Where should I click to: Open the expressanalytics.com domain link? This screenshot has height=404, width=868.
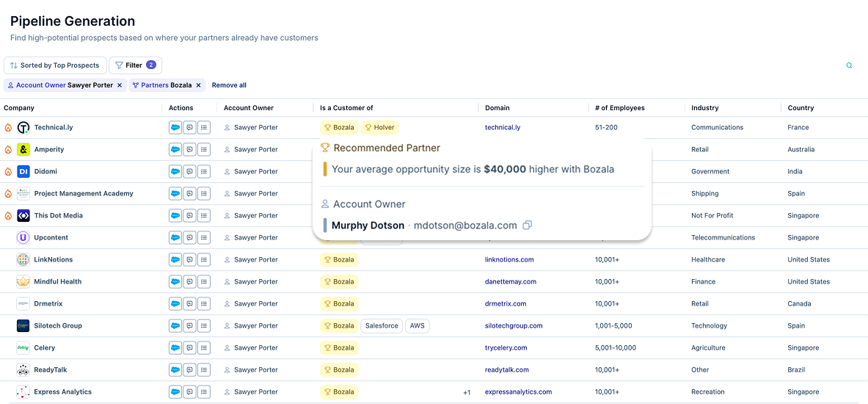tap(518, 392)
